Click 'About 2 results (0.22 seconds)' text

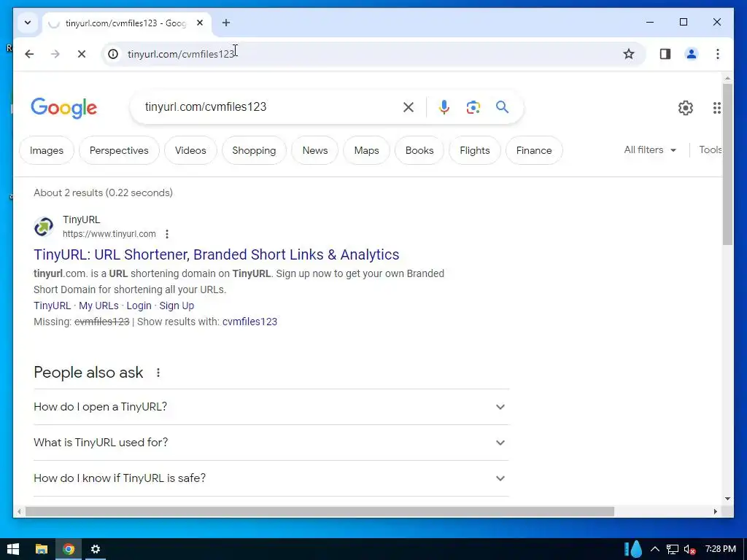pyautogui.click(x=104, y=192)
